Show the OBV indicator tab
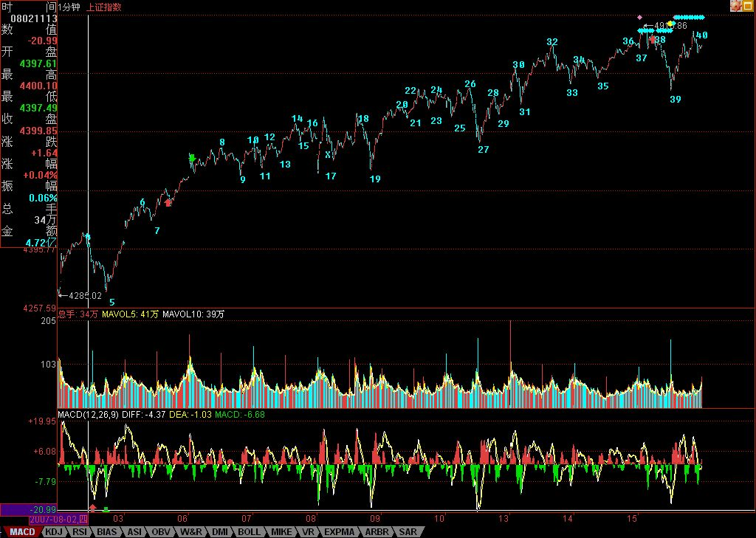The image size is (756, 538). coord(161,531)
